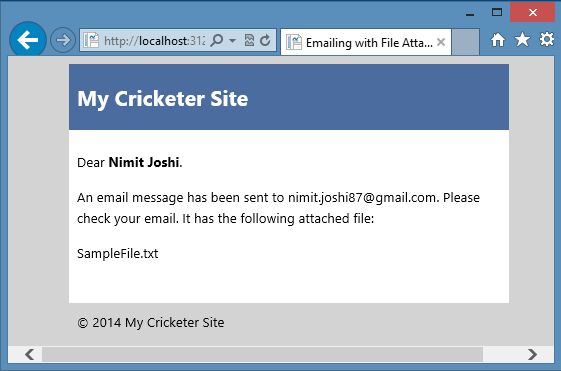561x371 pixels.
Task: Maximize the browser window
Action: pyautogui.click(x=497, y=13)
